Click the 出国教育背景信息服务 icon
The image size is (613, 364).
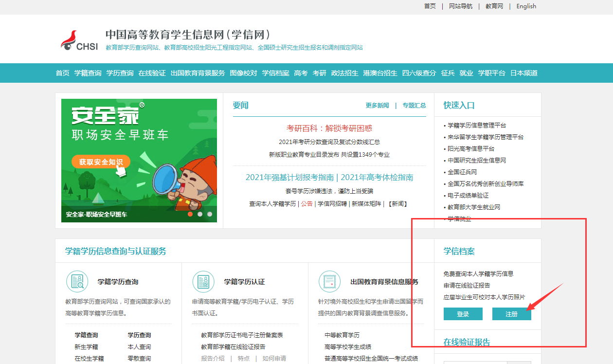tap(329, 281)
